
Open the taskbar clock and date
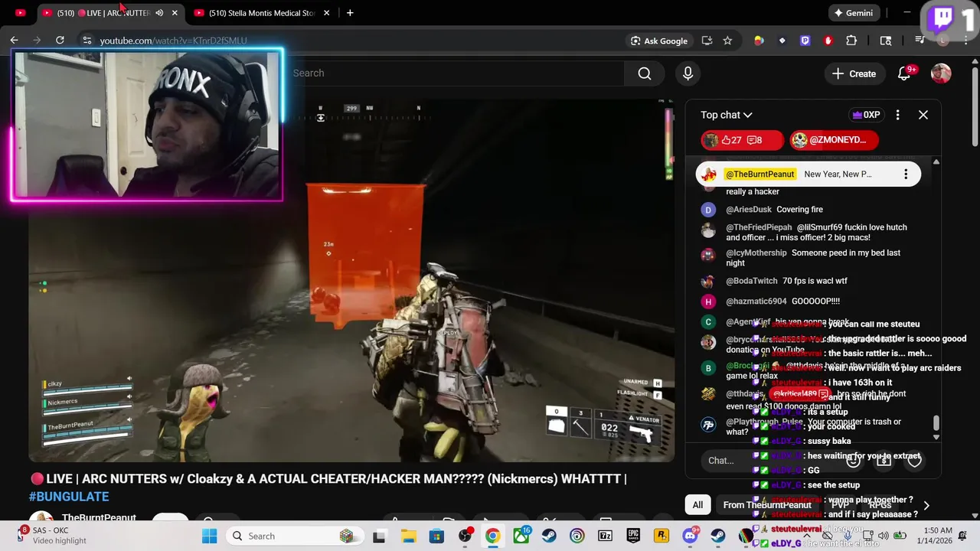[937, 536]
